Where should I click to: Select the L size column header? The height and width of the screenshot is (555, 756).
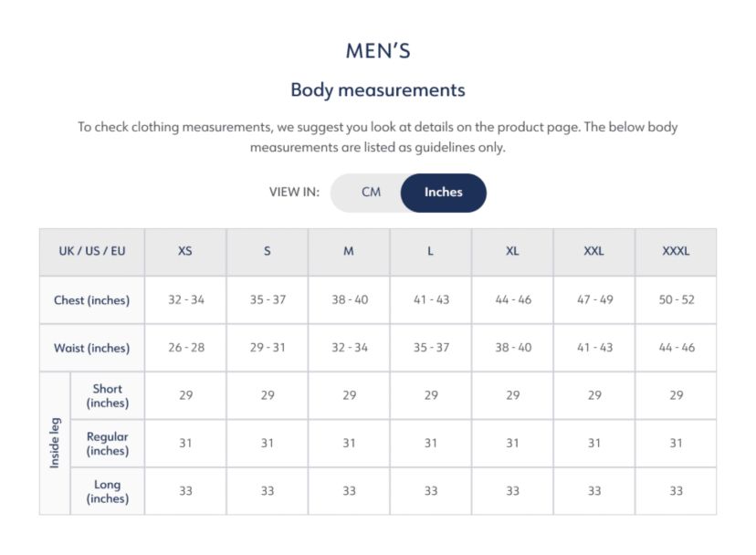(x=430, y=252)
